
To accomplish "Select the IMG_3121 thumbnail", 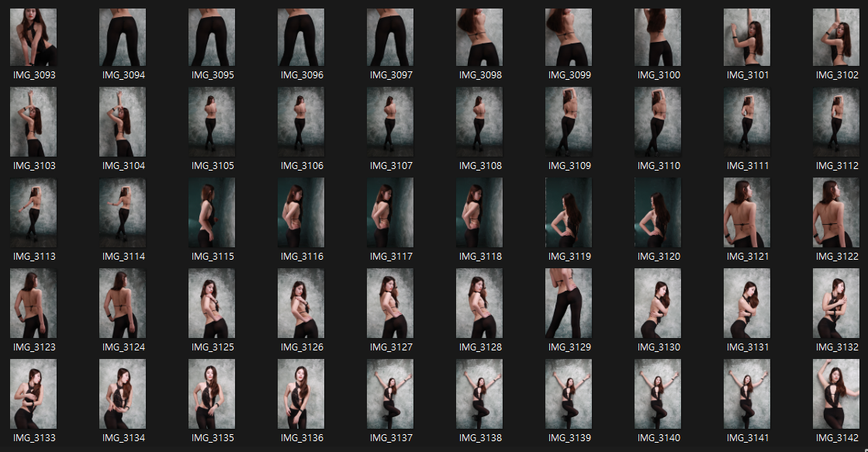I will (x=747, y=212).
